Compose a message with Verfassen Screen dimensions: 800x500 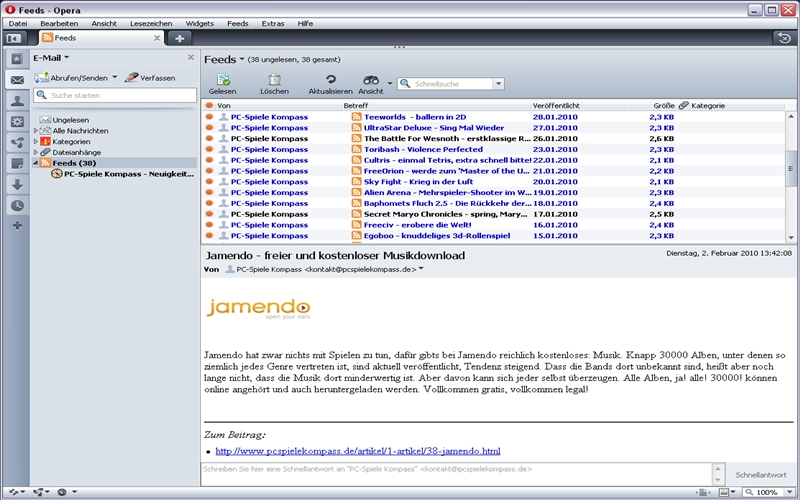(151, 78)
